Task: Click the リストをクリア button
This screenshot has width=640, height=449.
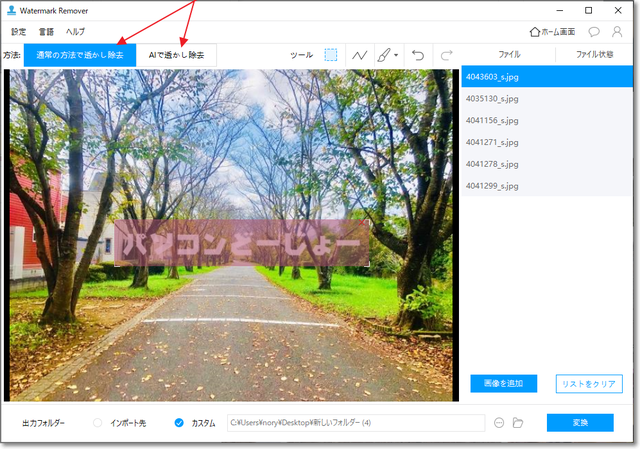Action: [589, 384]
